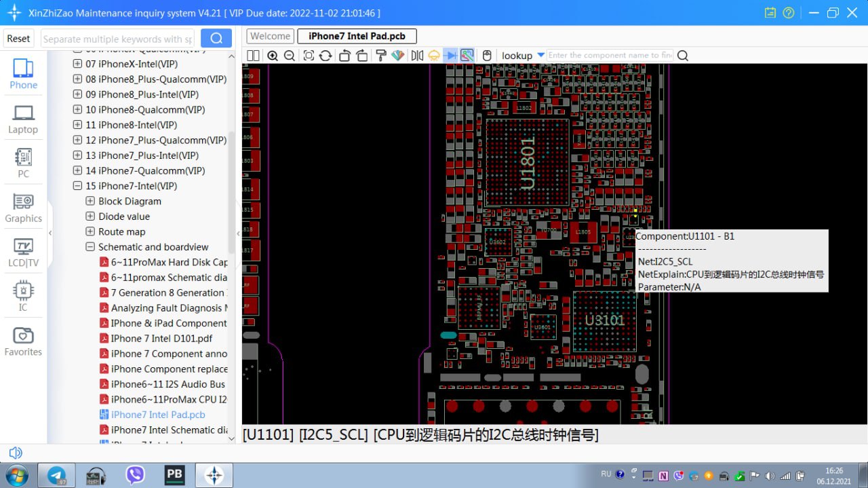Select the iPhone7 Intel Pad.pcb tab
The height and width of the screenshot is (488, 868).
point(357,37)
